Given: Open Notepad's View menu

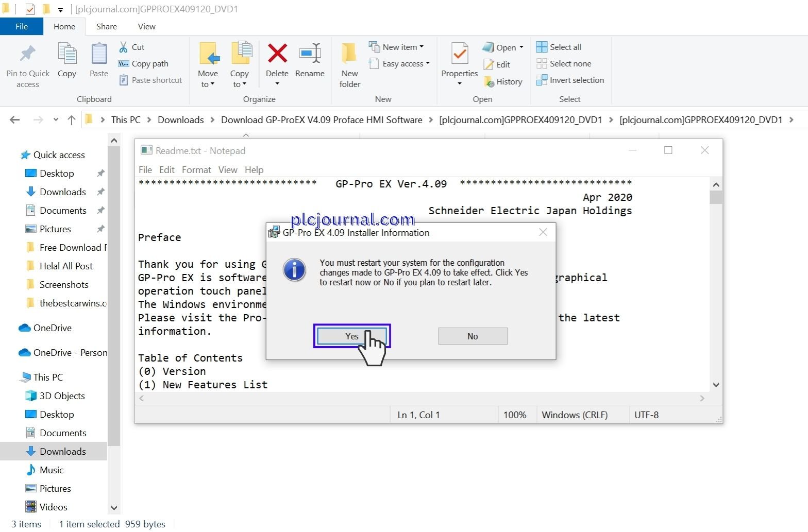Looking at the screenshot, I should pos(228,170).
